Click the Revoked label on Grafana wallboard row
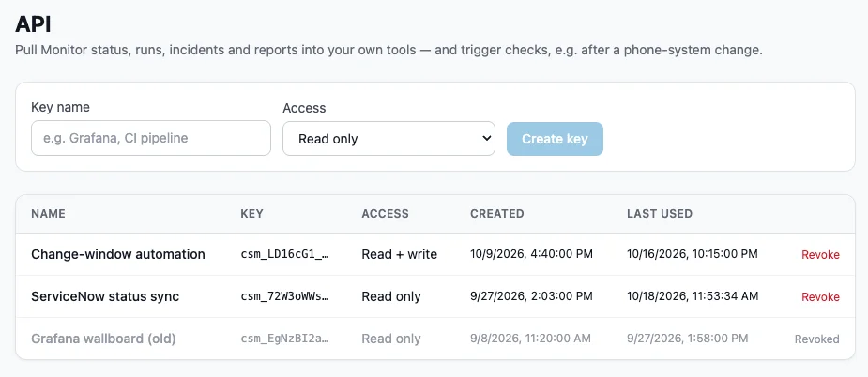 pos(817,339)
